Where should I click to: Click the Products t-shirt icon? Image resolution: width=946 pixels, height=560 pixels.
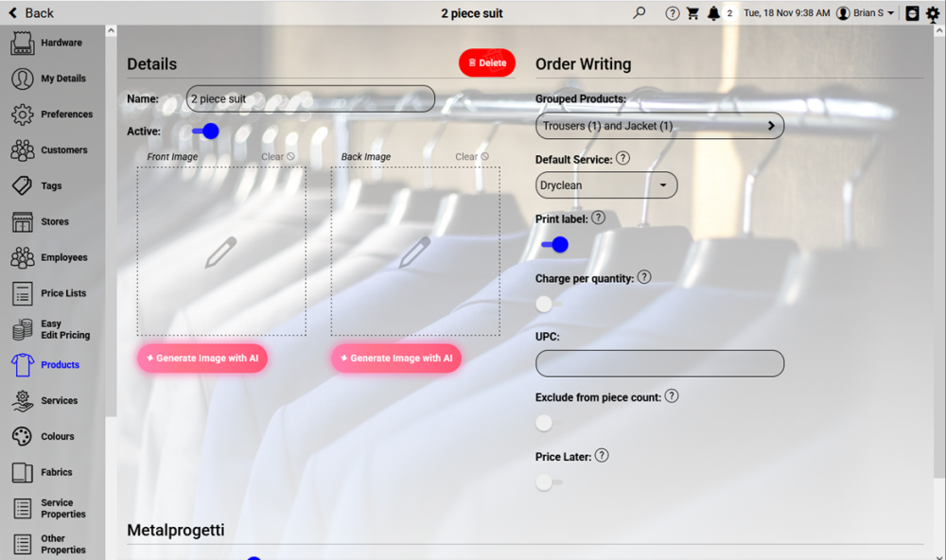[x=23, y=364]
